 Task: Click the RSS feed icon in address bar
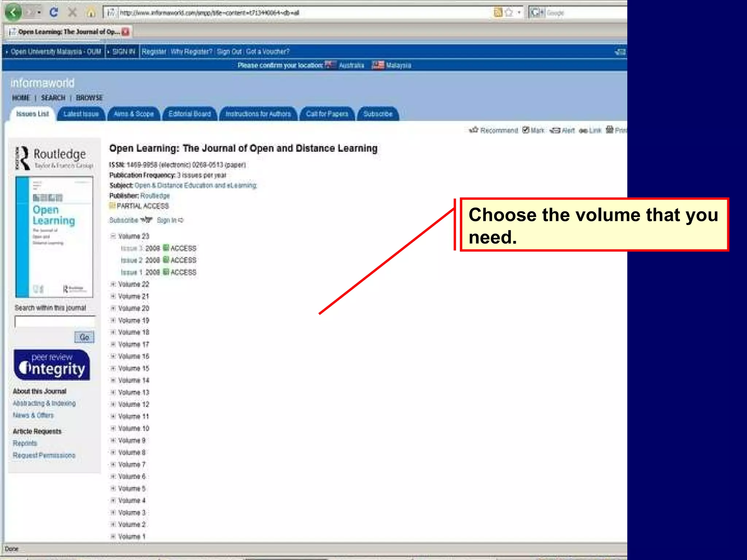pyautogui.click(x=498, y=13)
